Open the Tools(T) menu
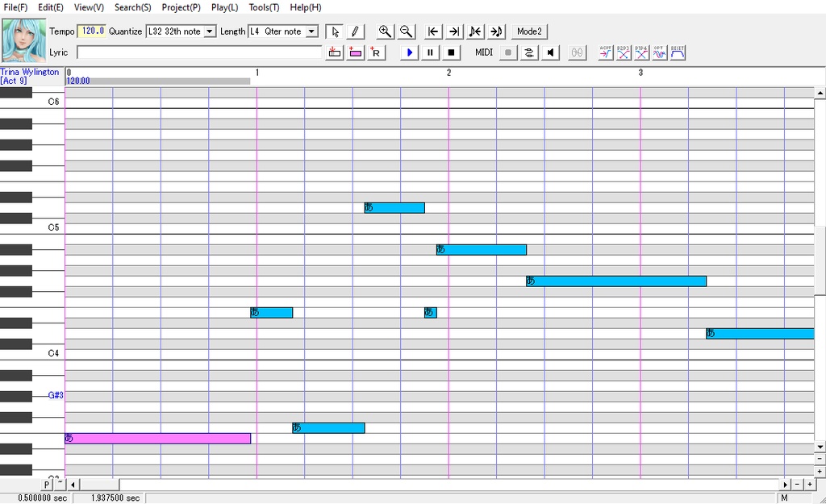The width and height of the screenshot is (826, 504). tap(264, 7)
